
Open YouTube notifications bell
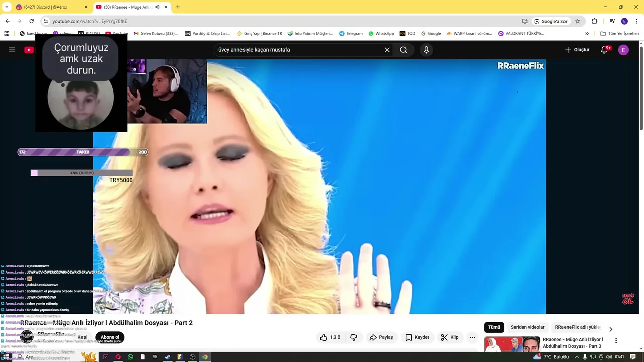tap(605, 50)
